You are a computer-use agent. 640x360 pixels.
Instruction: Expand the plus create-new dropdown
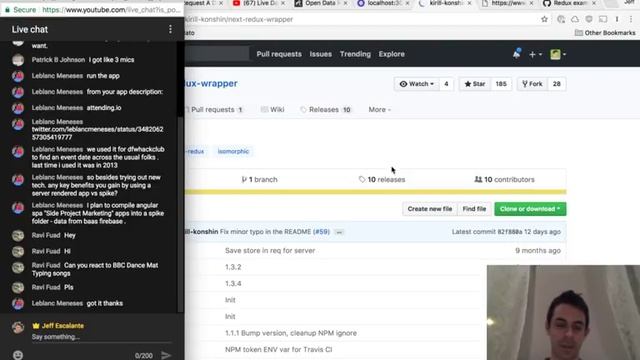(535, 54)
